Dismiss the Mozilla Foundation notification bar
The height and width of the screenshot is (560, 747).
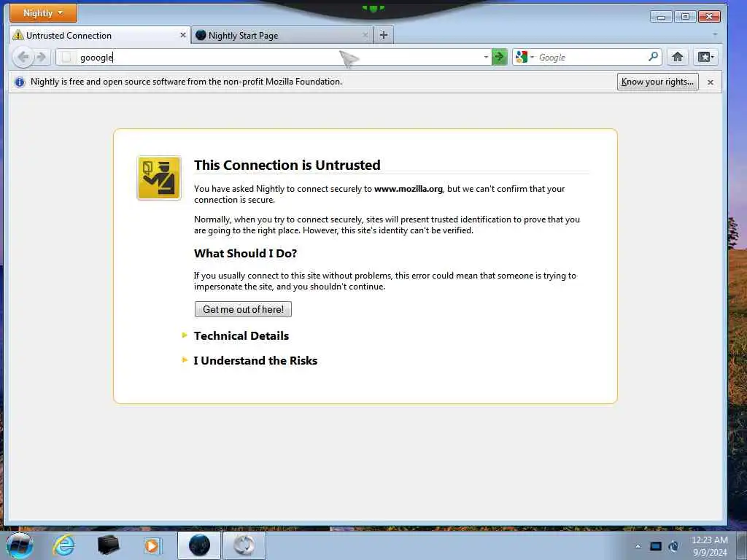click(711, 82)
